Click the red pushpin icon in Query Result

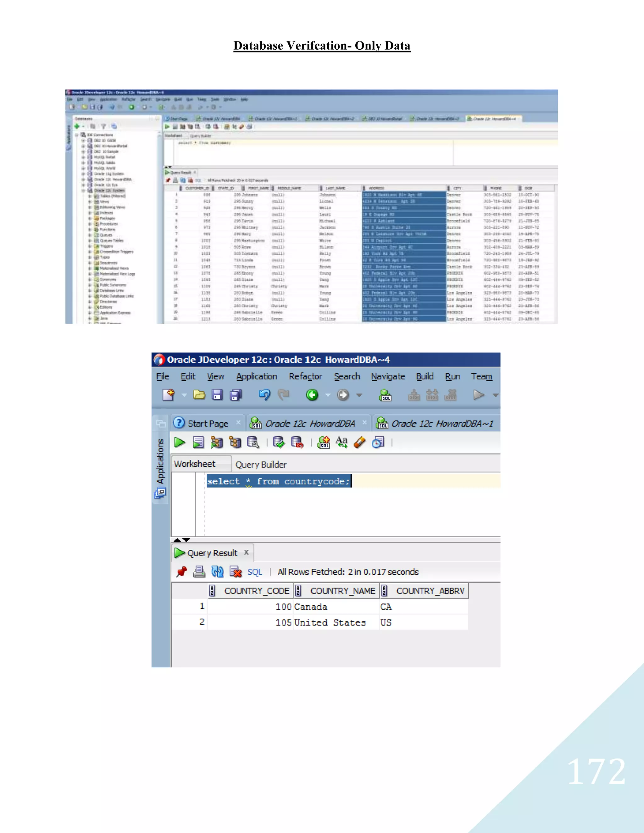pos(182,572)
